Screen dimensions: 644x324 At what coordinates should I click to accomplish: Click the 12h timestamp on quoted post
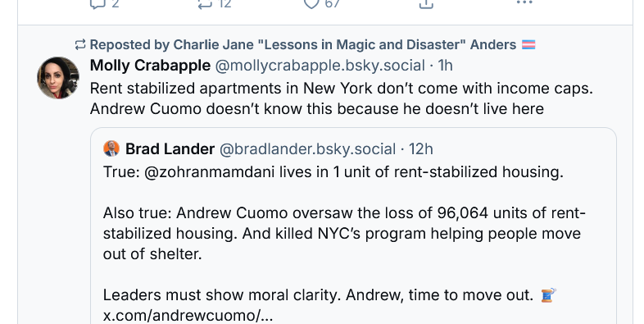420,148
